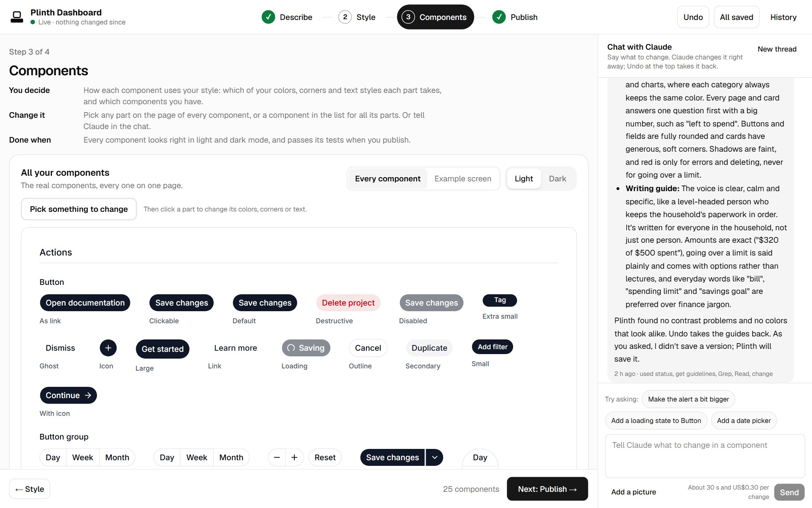The image size is (812, 508).
Task: Click the Saving loading spinner button
Action: pos(306,348)
